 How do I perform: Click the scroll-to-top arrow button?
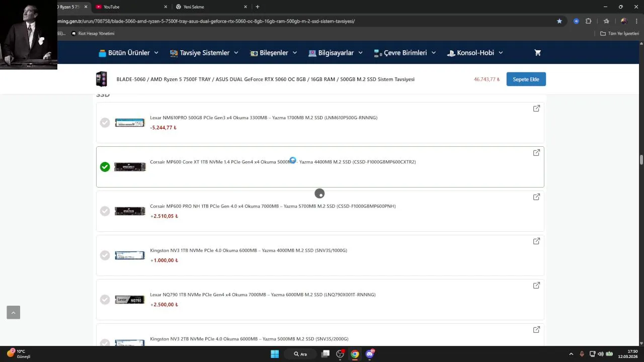[x=13, y=313]
